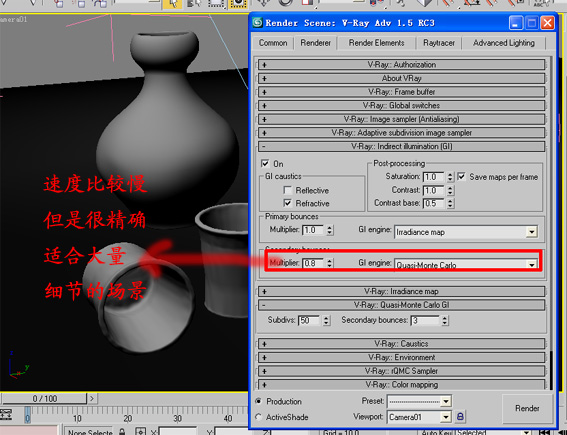Screen dimensions: 567x435
Task: Click the Render button
Action: click(527, 408)
